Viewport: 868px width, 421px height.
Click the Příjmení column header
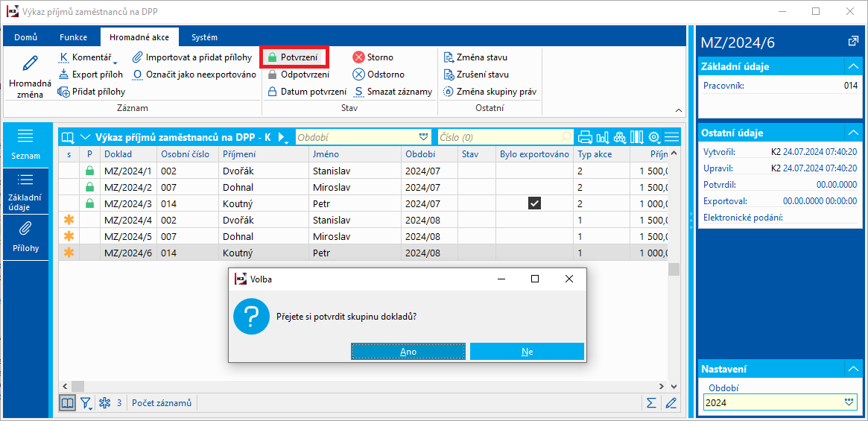[x=263, y=154]
